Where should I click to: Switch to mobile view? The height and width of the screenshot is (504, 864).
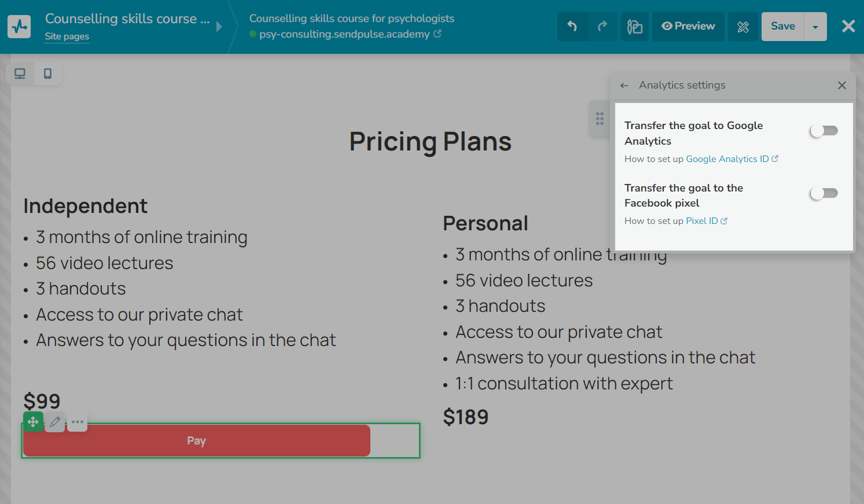coord(48,73)
